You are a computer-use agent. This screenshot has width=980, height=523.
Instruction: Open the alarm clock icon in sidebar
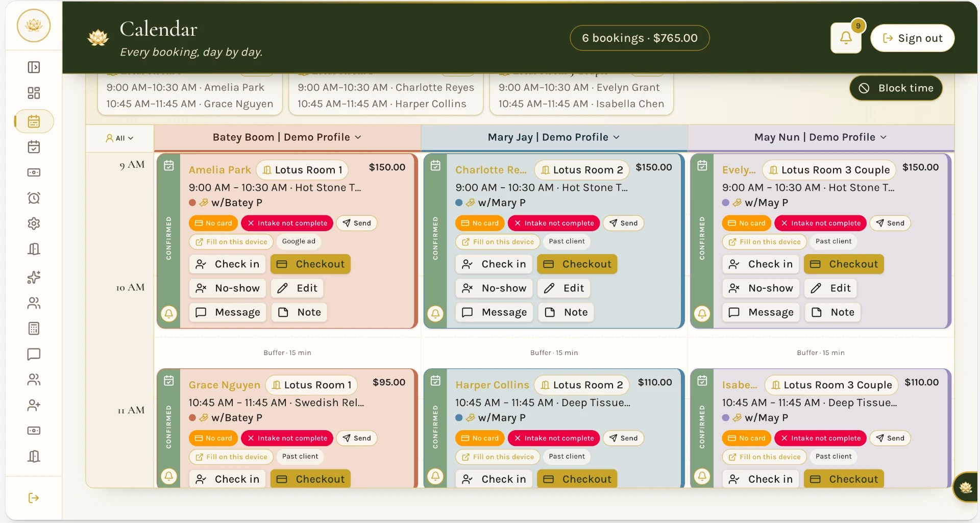pyautogui.click(x=34, y=198)
